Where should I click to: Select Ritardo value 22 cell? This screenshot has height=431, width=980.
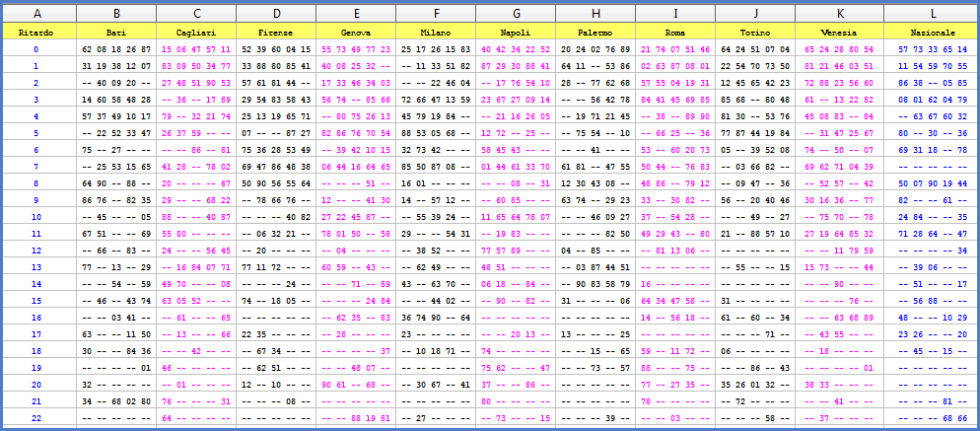(39, 418)
